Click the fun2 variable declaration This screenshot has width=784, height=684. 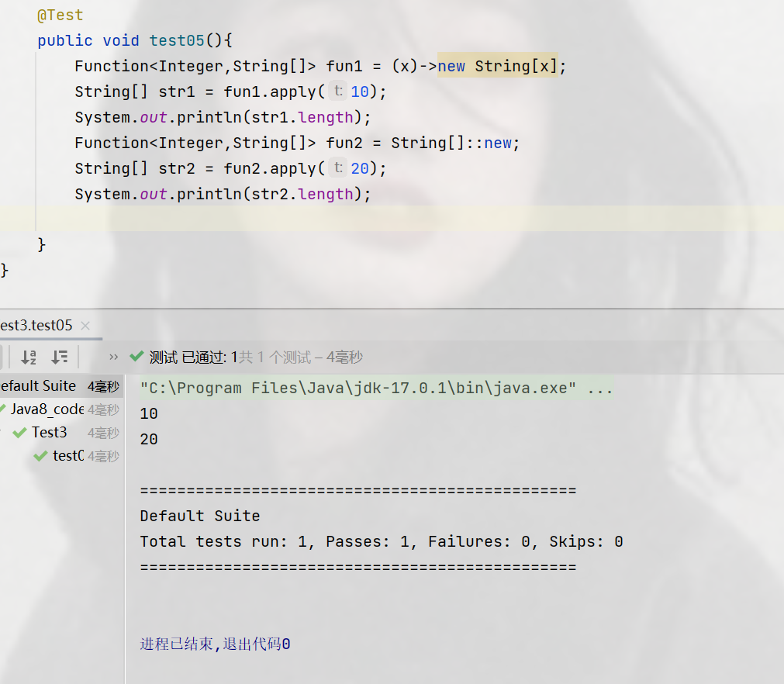pos(344,143)
